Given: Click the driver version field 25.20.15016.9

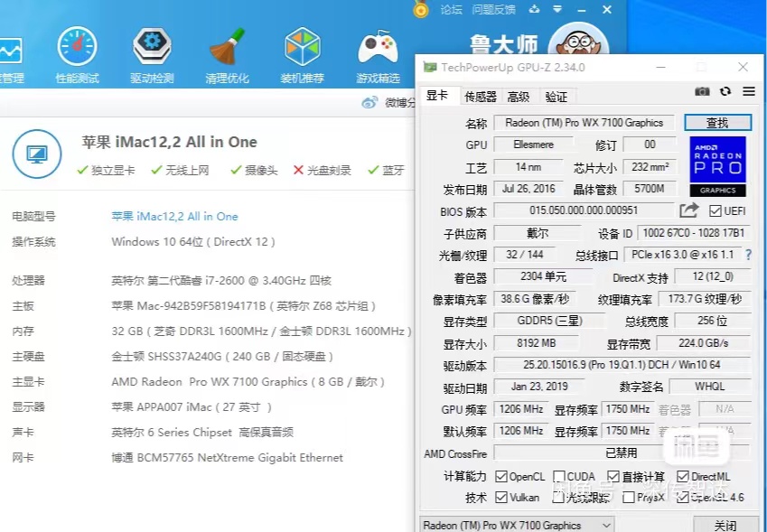Looking at the screenshot, I should coord(622,364).
